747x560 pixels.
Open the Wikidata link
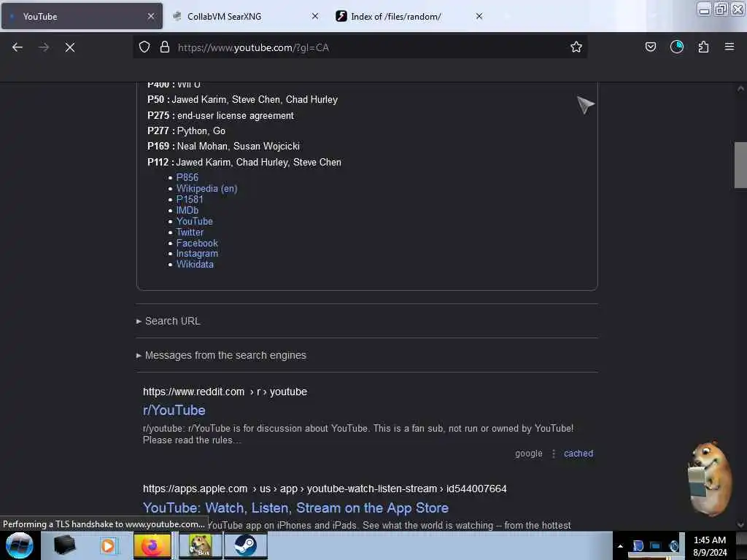[195, 264]
